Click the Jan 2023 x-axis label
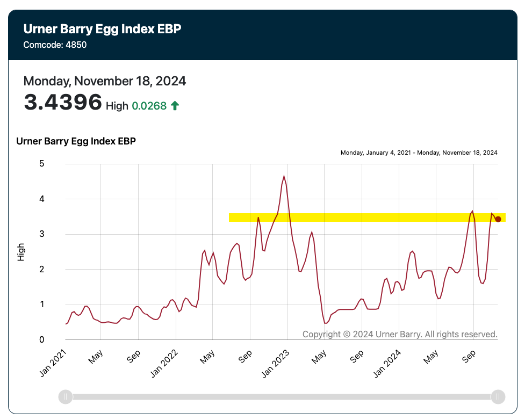This screenshot has width=525, height=420. point(276,363)
